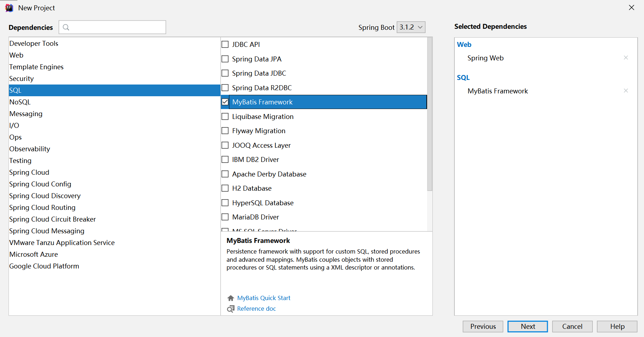The width and height of the screenshot is (644, 337).
Task: Click the home icon beside MyBatis Quick Start
Action: click(231, 298)
